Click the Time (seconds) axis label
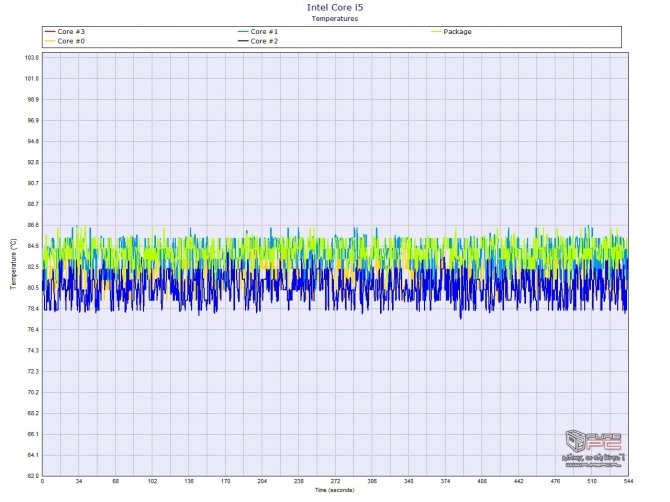Screen dimensions: 670x502 (335, 490)
